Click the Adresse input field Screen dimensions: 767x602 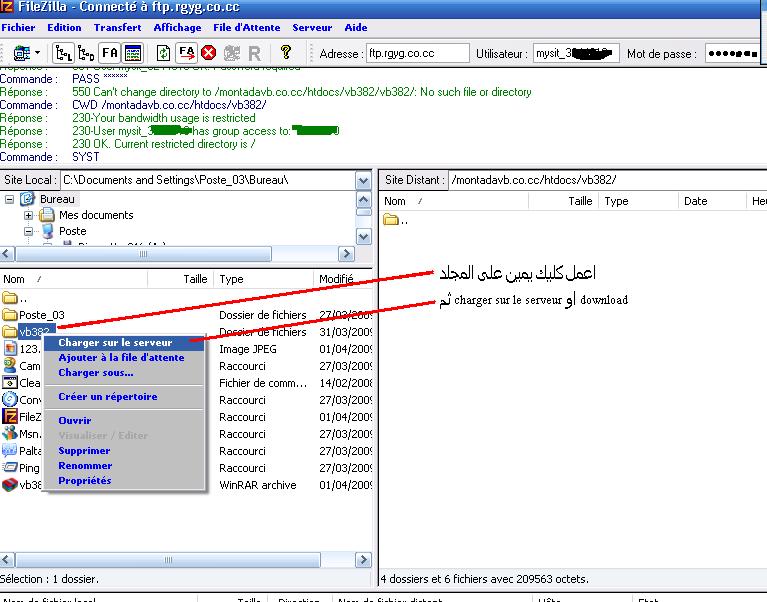coord(417,53)
